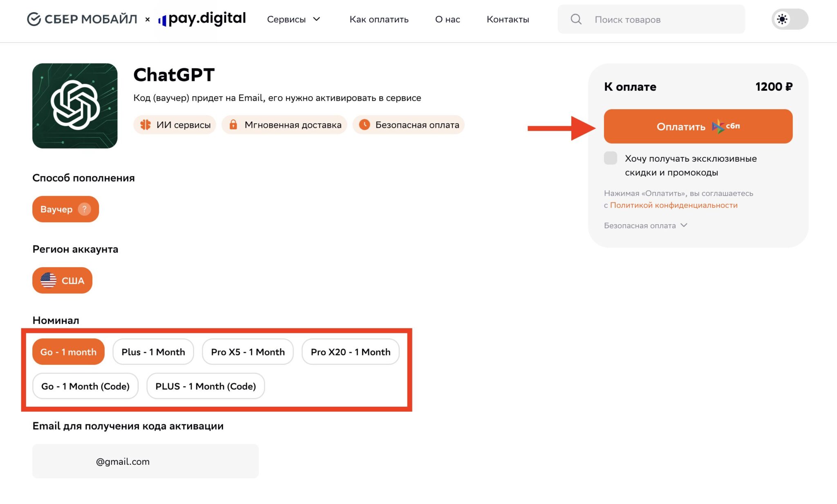The width and height of the screenshot is (837, 504).
Task: Open the Политикой конфиденциальности link
Action: click(674, 205)
